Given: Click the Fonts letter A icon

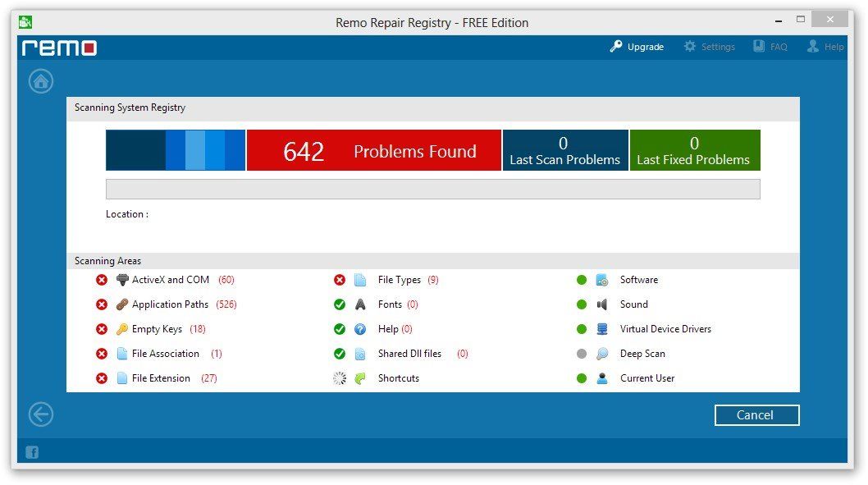Looking at the screenshot, I should [x=360, y=304].
